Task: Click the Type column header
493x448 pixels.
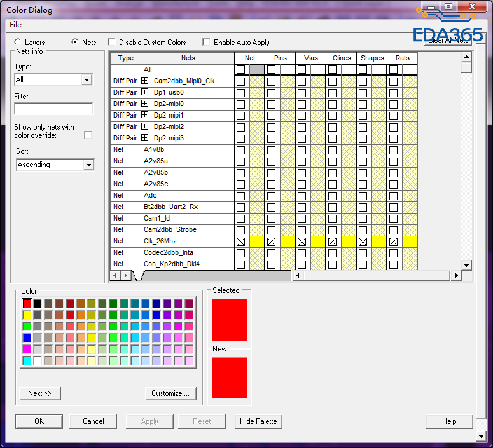Action: (126, 58)
